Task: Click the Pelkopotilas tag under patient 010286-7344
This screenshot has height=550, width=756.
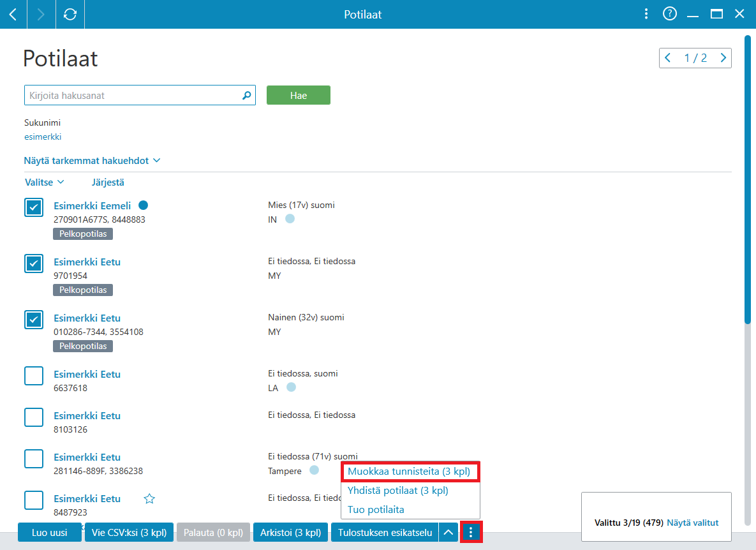Action: click(83, 346)
